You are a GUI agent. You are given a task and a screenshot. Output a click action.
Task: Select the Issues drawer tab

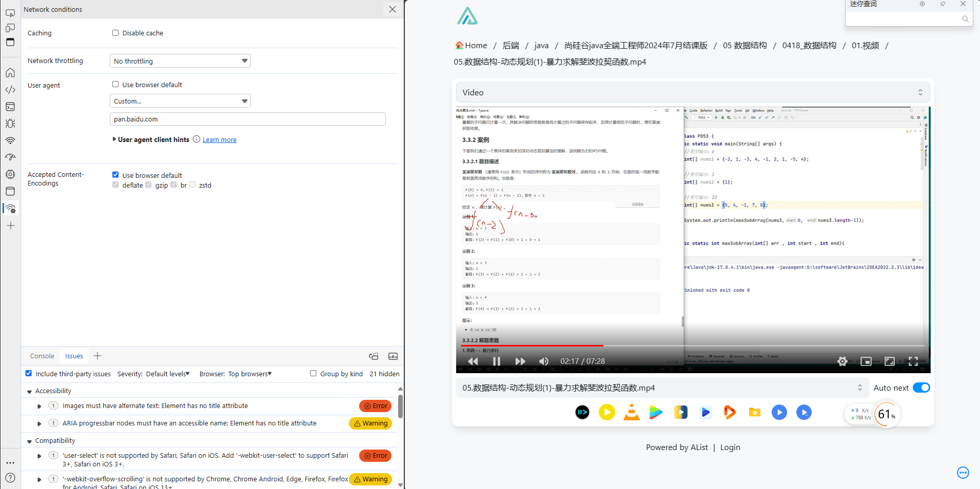74,356
